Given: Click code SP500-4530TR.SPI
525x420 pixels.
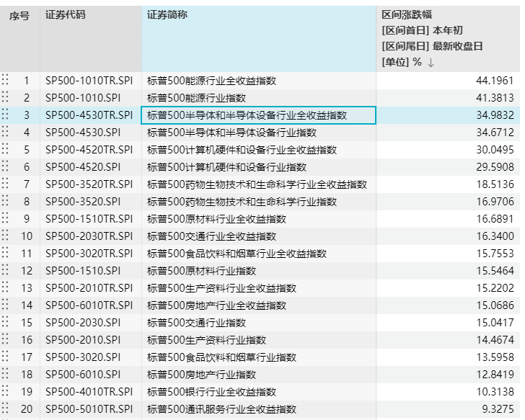Looking at the screenshot, I should point(89,115).
